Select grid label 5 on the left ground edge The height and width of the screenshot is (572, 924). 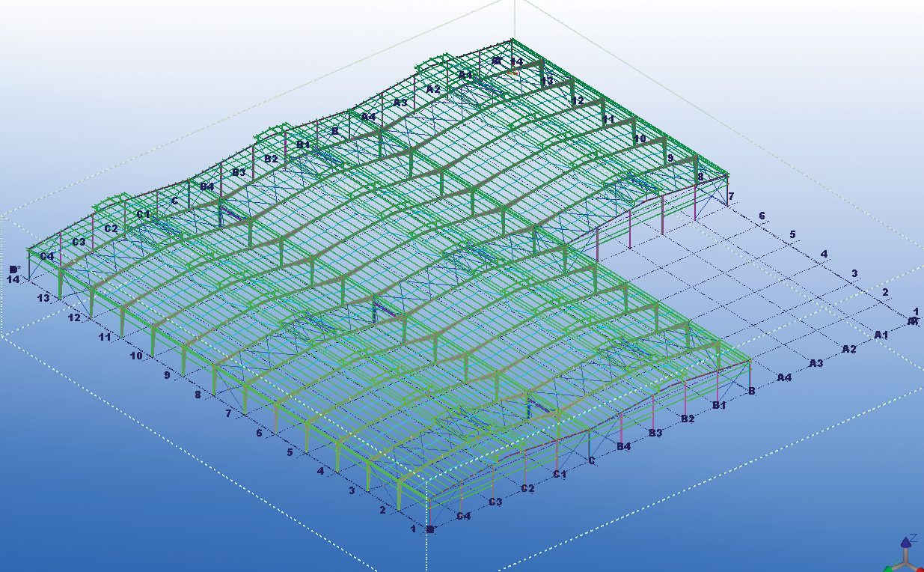point(290,452)
